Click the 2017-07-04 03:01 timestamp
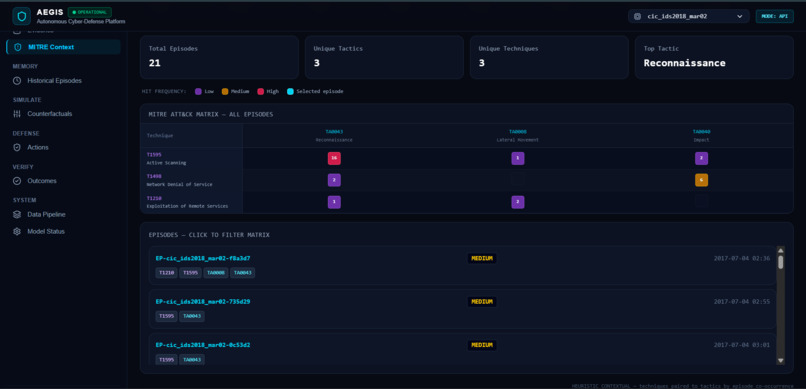Image resolution: width=806 pixels, height=389 pixels. point(742,345)
